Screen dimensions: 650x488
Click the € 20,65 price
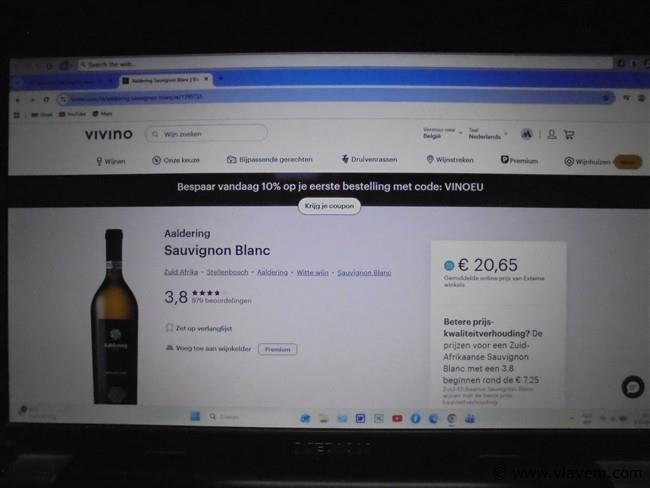pyautogui.click(x=488, y=265)
